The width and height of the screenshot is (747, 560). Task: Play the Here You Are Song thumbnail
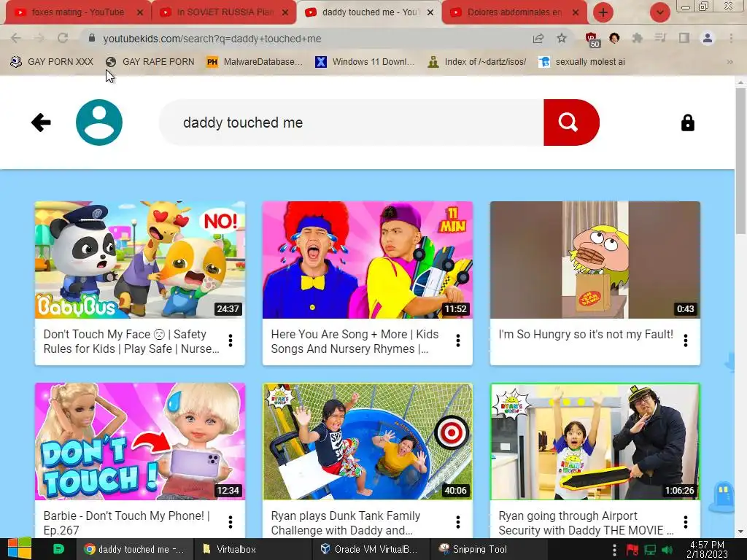(x=368, y=260)
